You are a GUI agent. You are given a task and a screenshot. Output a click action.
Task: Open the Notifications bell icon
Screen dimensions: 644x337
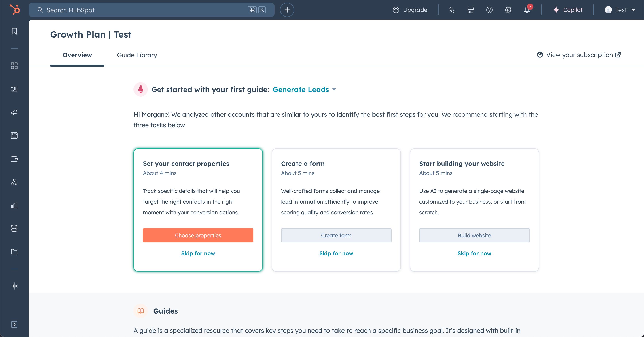pyautogui.click(x=527, y=10)
